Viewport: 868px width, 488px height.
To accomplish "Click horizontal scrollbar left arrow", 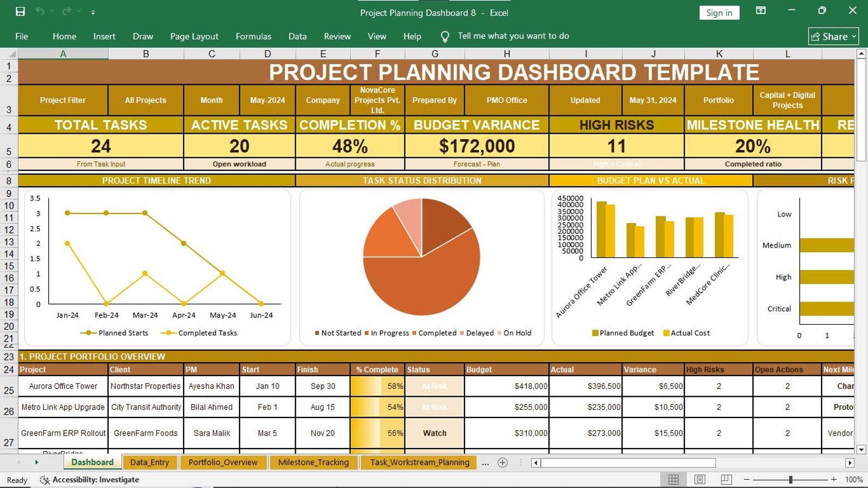I will coord(536,463).
